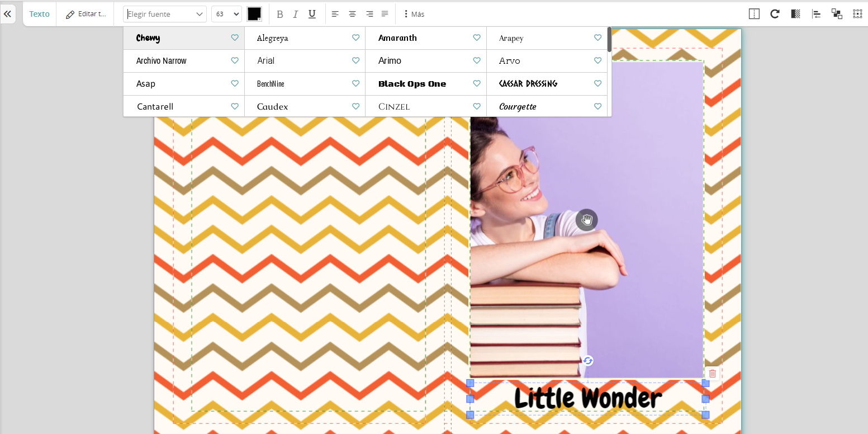Choose the Courgette font from the list

518,107
